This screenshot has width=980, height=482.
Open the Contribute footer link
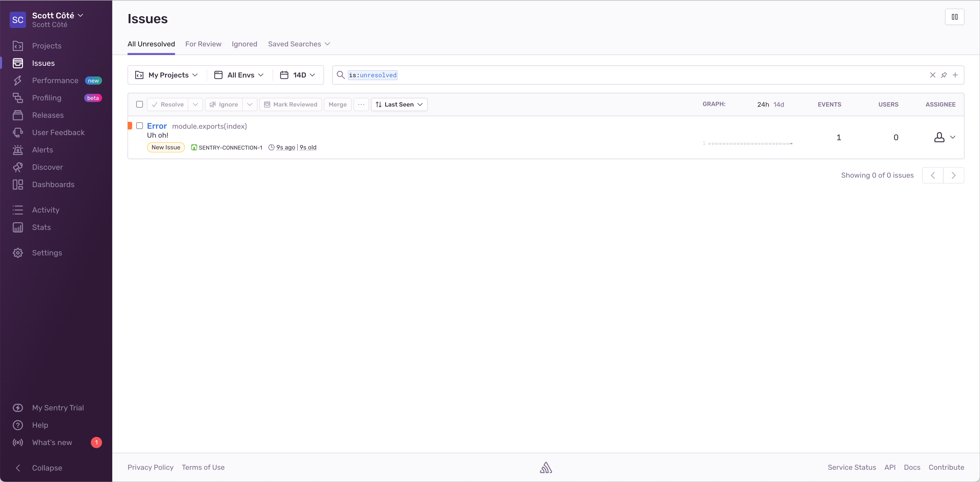pyautogui.click(x=946, y=467)
